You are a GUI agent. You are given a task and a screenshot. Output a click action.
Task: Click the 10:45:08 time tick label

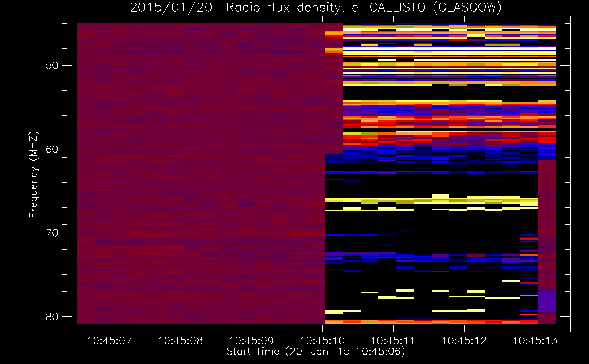[x=180, y=341]
